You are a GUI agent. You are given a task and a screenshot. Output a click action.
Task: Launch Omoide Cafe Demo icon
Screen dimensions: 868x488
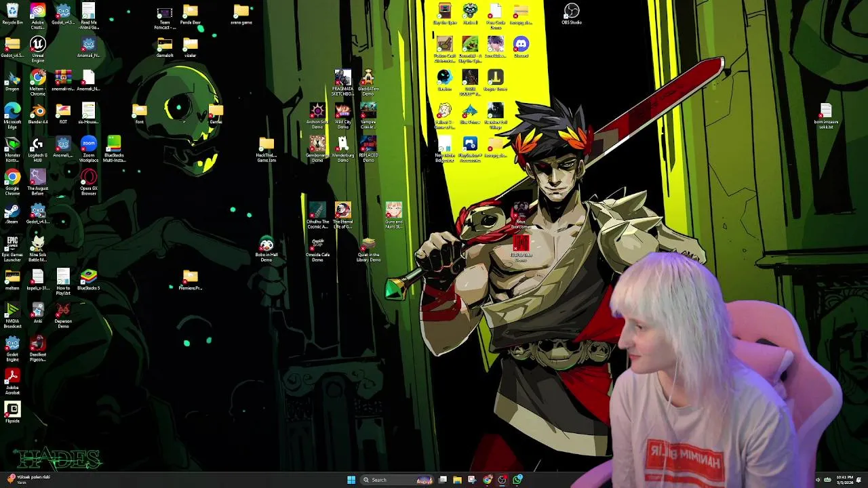317,249
